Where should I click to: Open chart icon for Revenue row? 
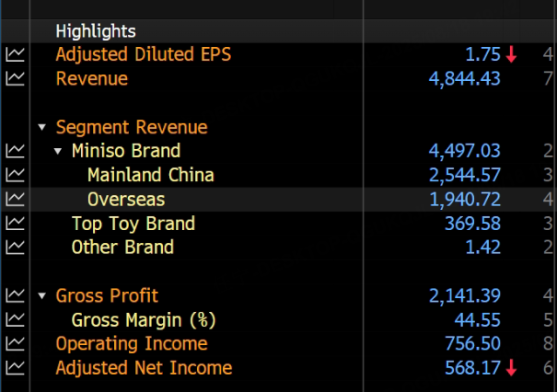pos(15,78)
